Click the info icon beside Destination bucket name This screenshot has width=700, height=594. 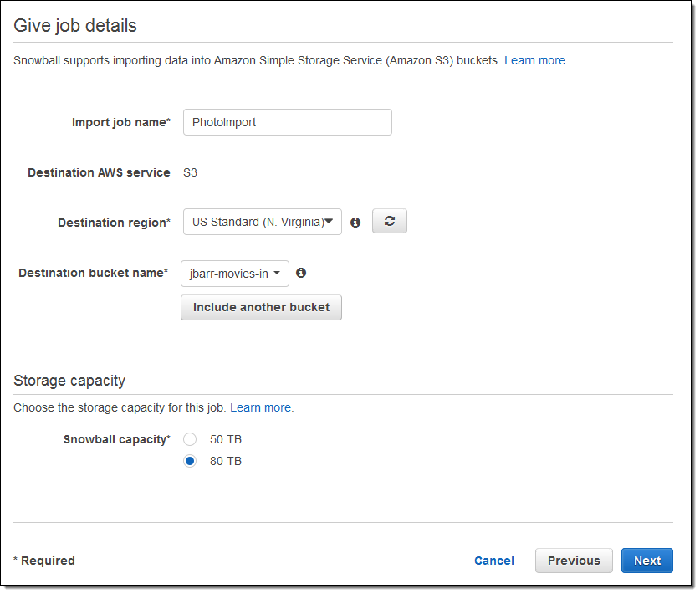tap(301, 273)
